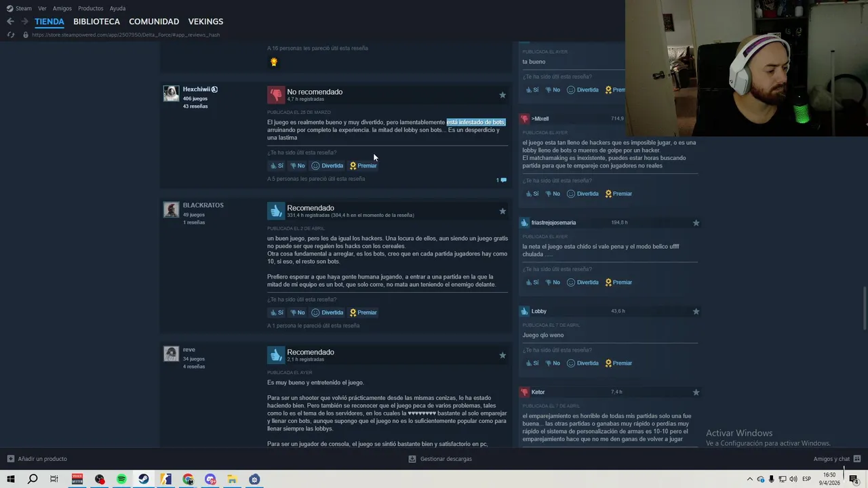Click thumbs-up icon next to Lobby
The image size is (868, 488).
(524, 311)
